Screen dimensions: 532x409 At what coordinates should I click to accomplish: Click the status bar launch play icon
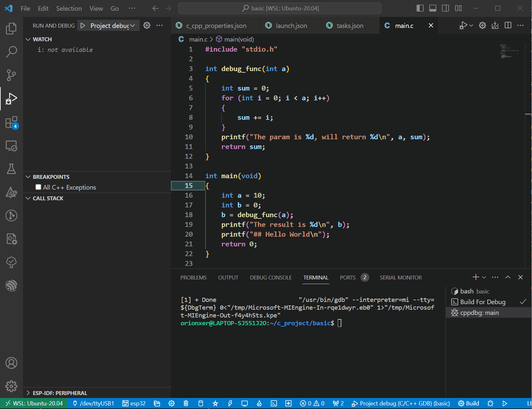(x=505, y=403)
